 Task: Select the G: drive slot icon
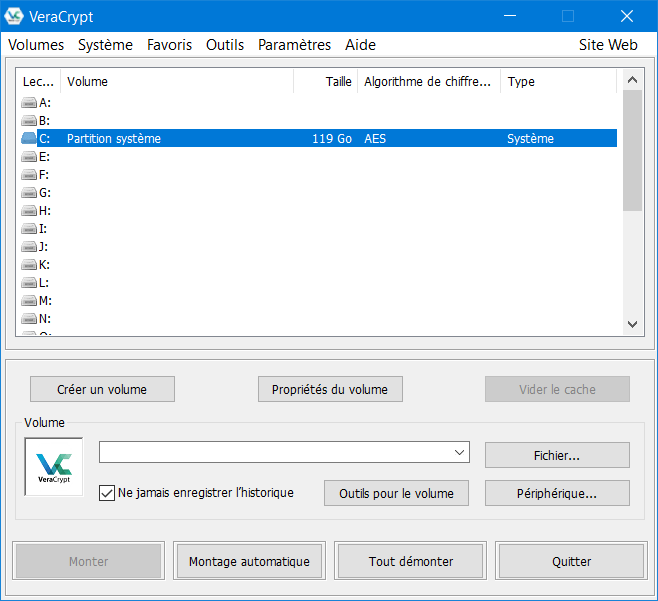[29, 193]
